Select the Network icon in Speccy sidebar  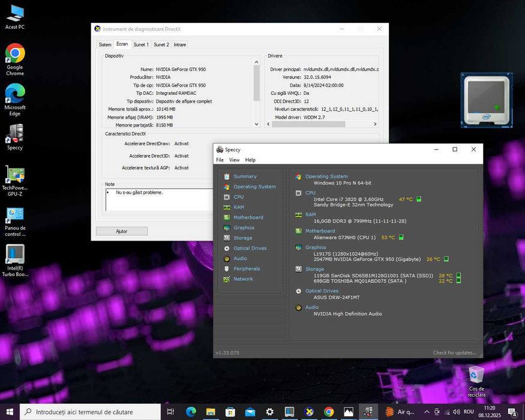[x=226, y=279]
